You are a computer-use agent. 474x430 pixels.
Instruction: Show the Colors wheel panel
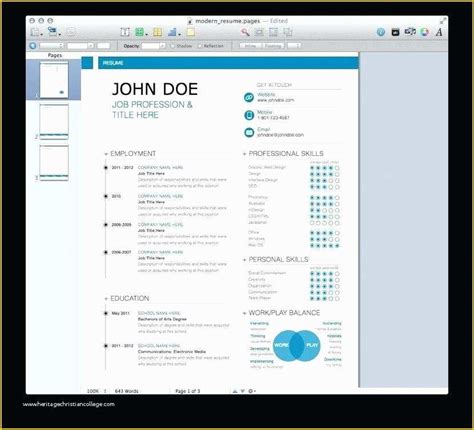[424, 32]
